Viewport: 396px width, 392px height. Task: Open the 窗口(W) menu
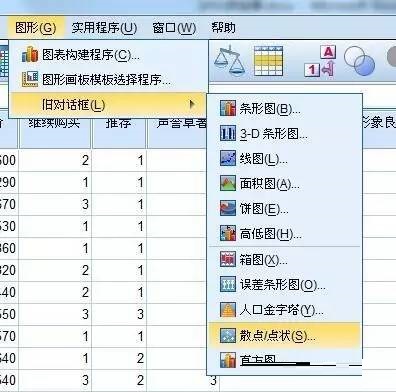[174, 28]
